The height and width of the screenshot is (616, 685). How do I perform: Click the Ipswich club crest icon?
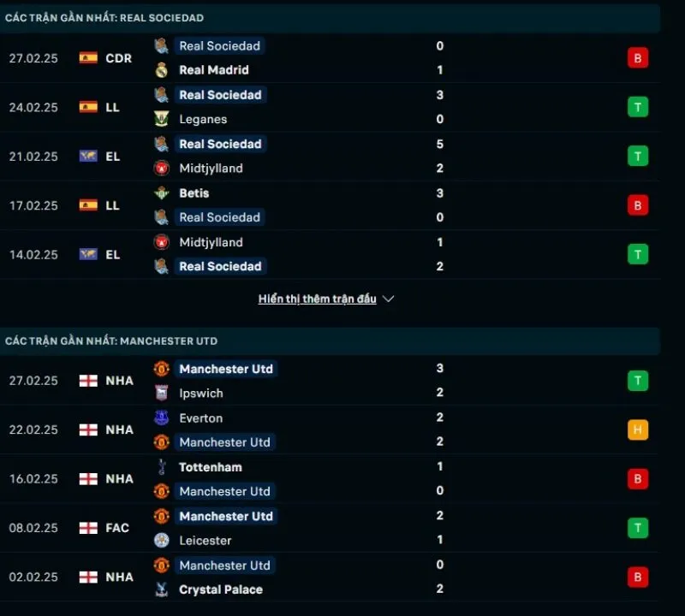point(161,394)
